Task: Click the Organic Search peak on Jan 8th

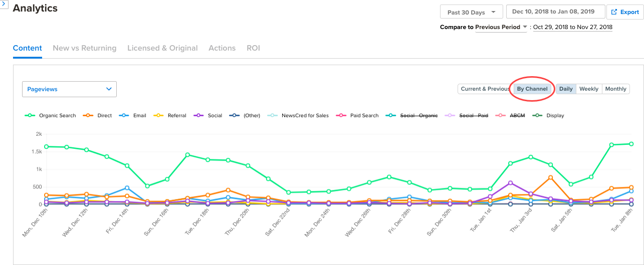Action: pyautogui.click(x=630, y=144)
